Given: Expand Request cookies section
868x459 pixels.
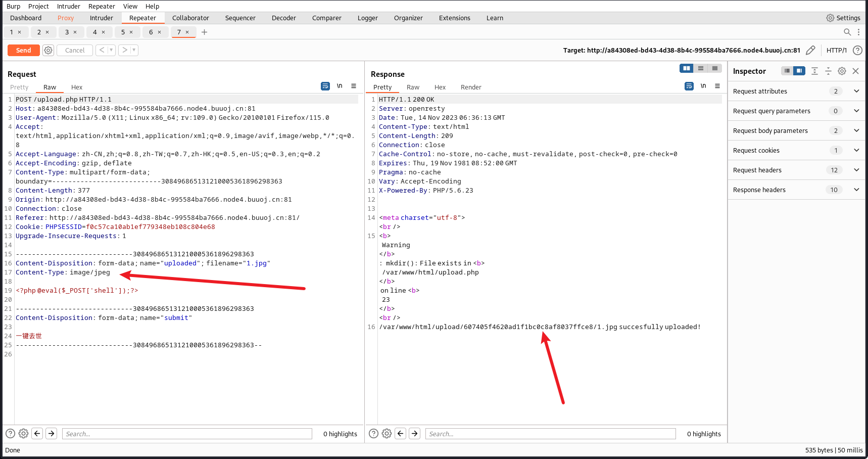Looking at the screenshot, I should click(x=796, y=151).
